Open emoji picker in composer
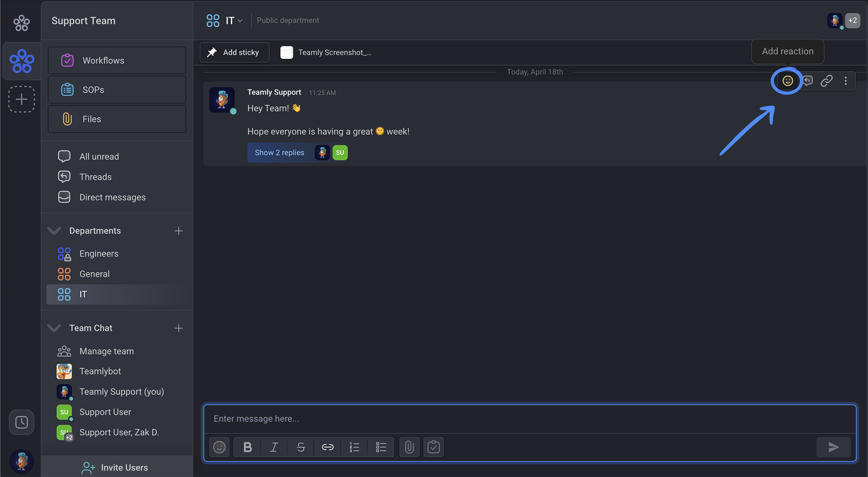This screenshot has width=868, height=477. 219,447
